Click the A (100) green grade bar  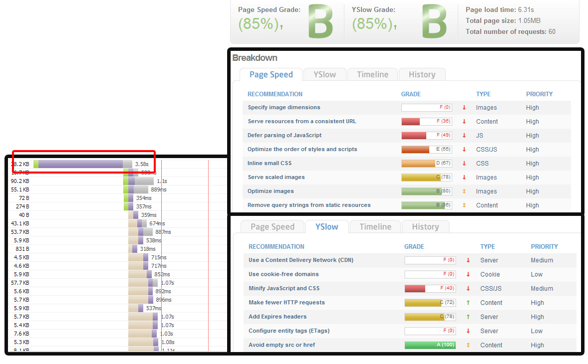430,345
